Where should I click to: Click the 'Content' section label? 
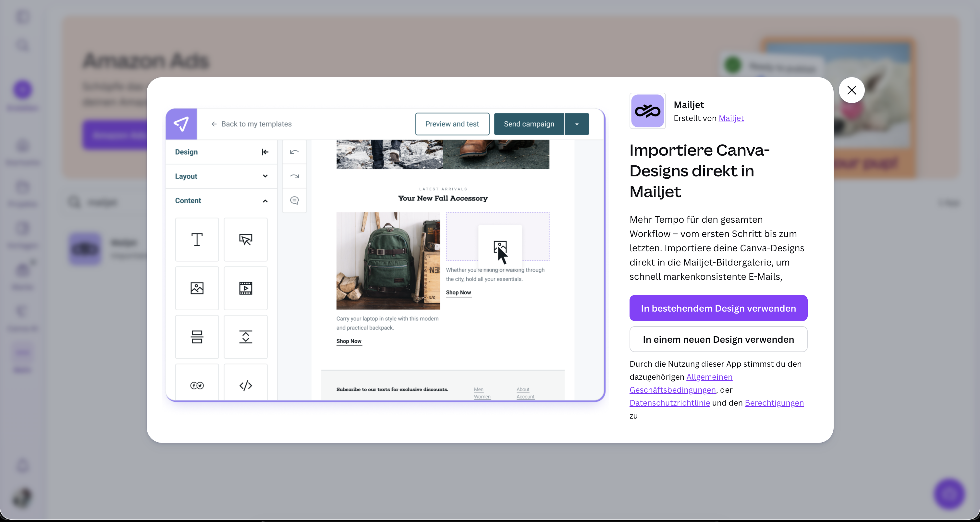point(188,201)
